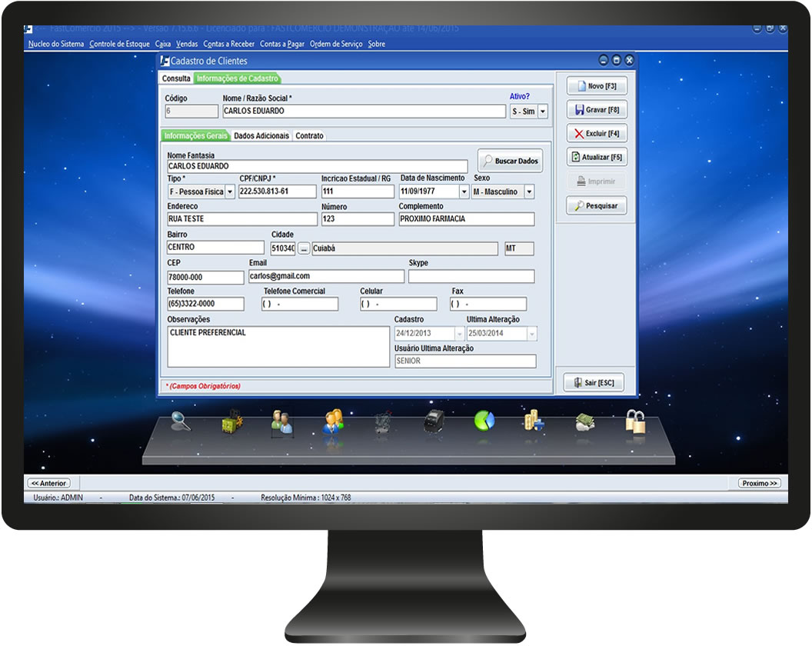Click the Sair [ESC] button

[x=593, y=383]
